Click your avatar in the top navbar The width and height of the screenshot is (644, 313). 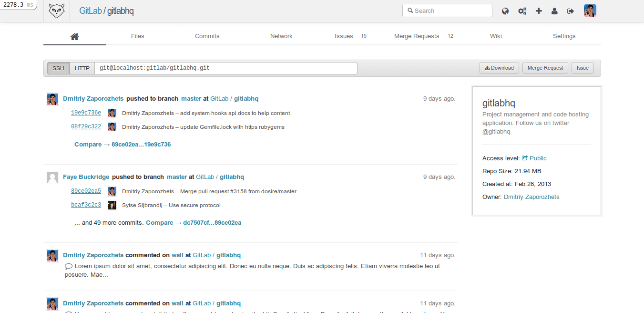tap(590, 10)
